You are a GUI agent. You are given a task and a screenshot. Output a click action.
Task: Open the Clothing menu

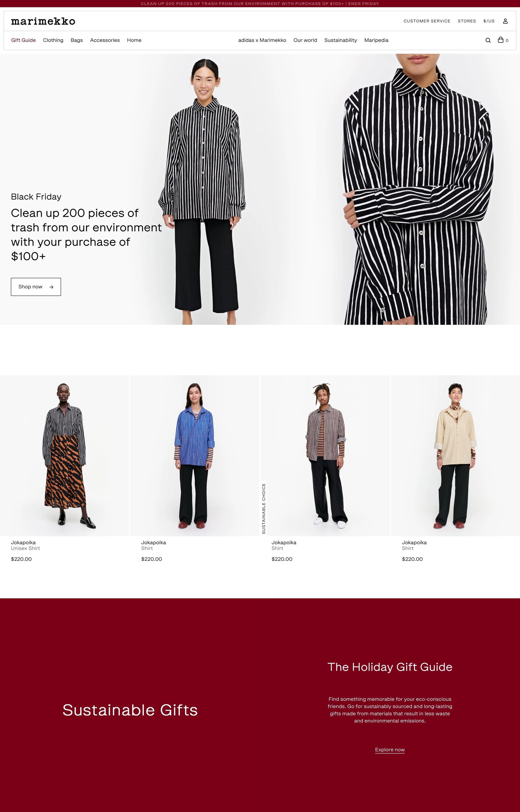(53, 40)
